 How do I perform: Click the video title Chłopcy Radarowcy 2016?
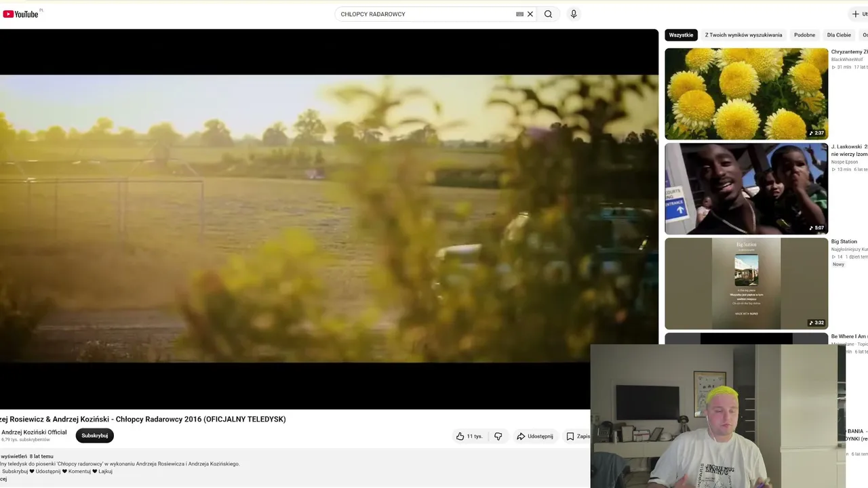coord(143,420)
